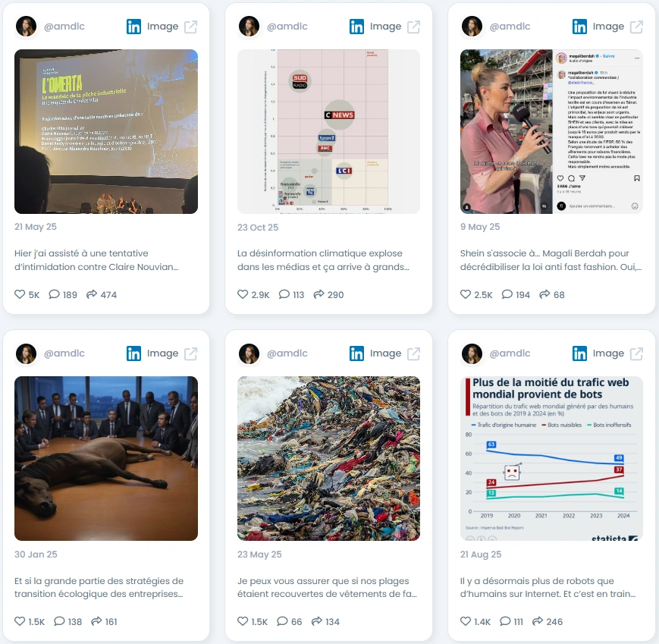Click LinkedIn icon on clothing waste beach post

[356, 353]
